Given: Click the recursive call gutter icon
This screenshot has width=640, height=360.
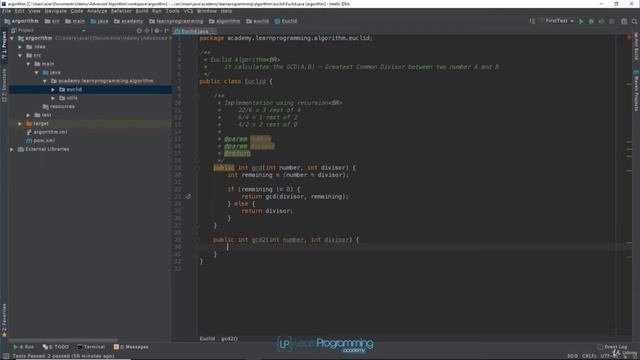Looking at the screenshot, I should click(x=188, y=196).
